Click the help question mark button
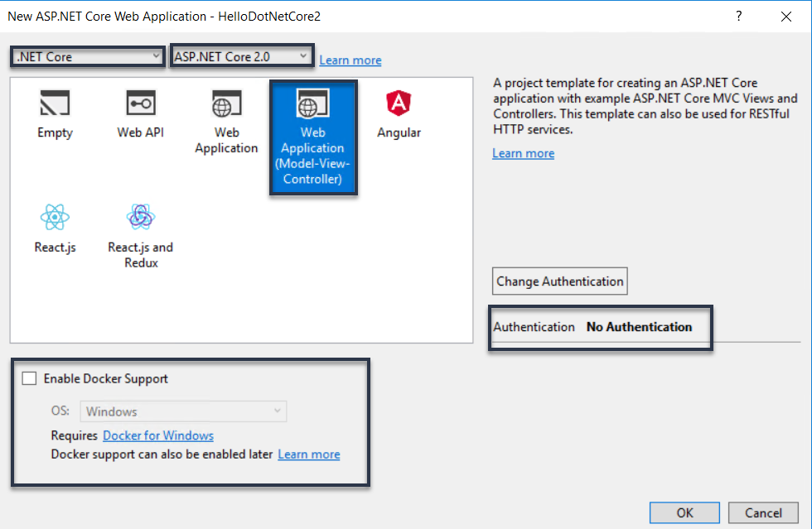Image resolution: width=812 pixels, height=529 pixels. point(739,16)
